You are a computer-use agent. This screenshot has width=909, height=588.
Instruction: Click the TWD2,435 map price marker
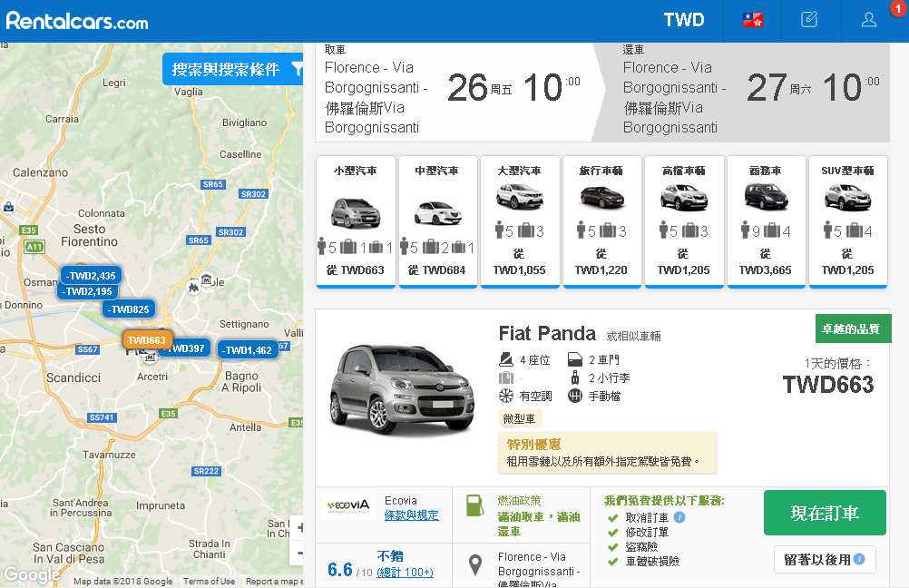(x=91, y=276)
